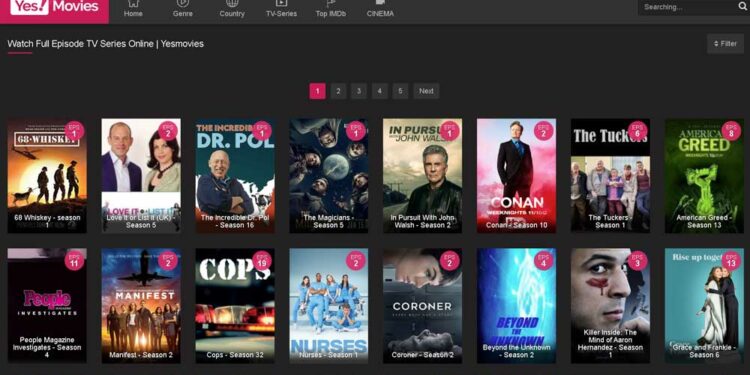
Task: Select page 3 in pagination
Action: (359, 91)
